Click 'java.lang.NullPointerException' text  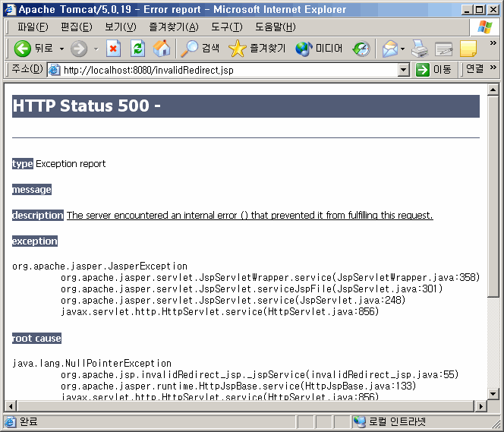92,363
